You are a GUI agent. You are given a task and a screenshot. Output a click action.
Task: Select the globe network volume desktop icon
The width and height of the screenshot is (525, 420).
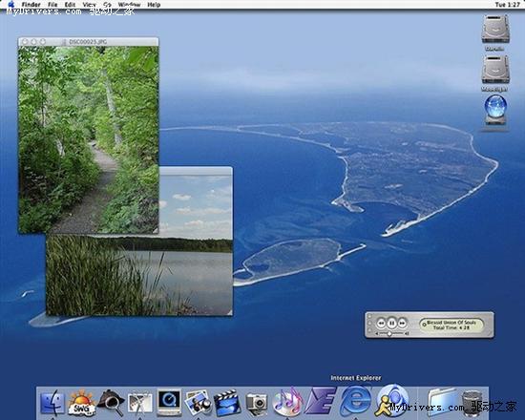pyautogui.click(x=495, y=111)
